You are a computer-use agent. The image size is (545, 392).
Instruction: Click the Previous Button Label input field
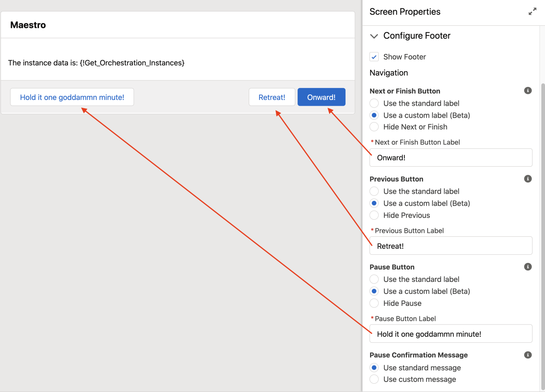click(451, 246)
